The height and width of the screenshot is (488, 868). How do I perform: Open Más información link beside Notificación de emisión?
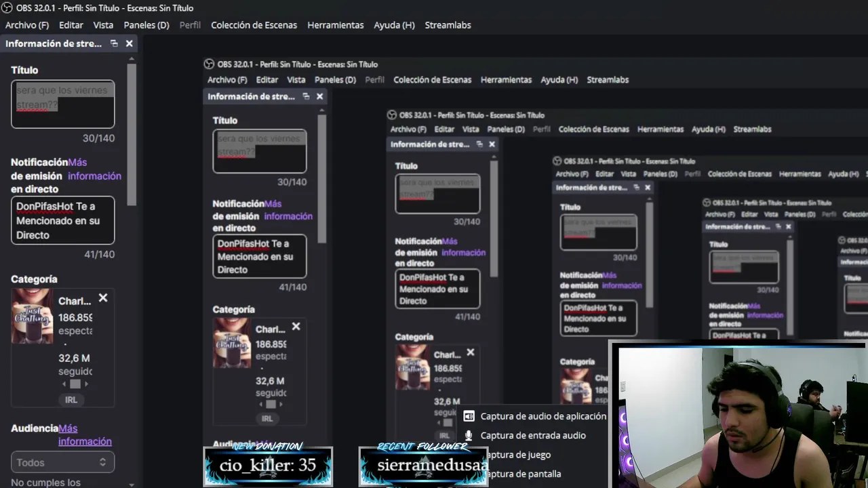point(94,169)
